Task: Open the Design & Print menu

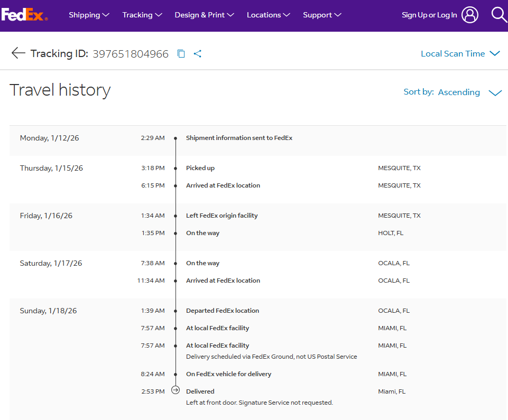Action: 204,15
